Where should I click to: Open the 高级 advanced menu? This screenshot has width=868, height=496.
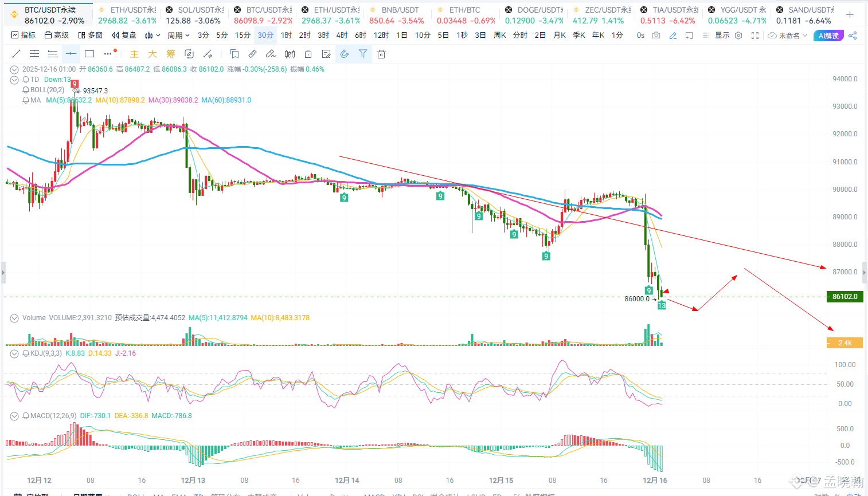pos(57,36)
